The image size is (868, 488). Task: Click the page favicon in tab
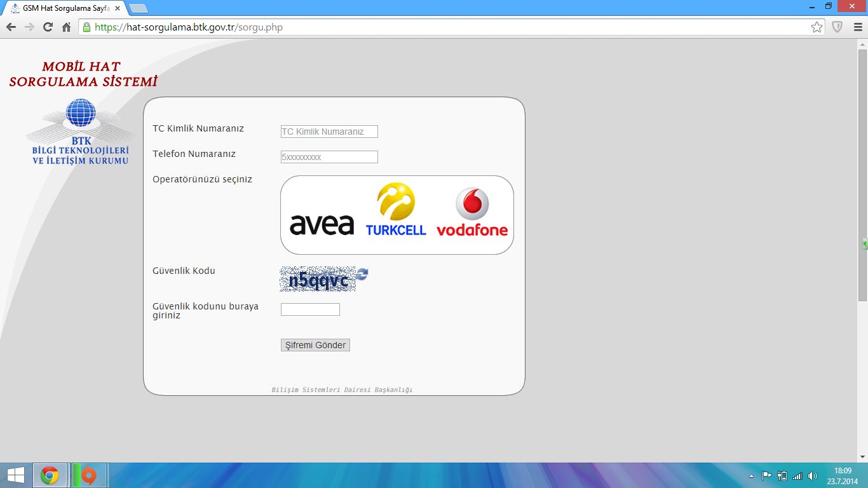point(15,9)
